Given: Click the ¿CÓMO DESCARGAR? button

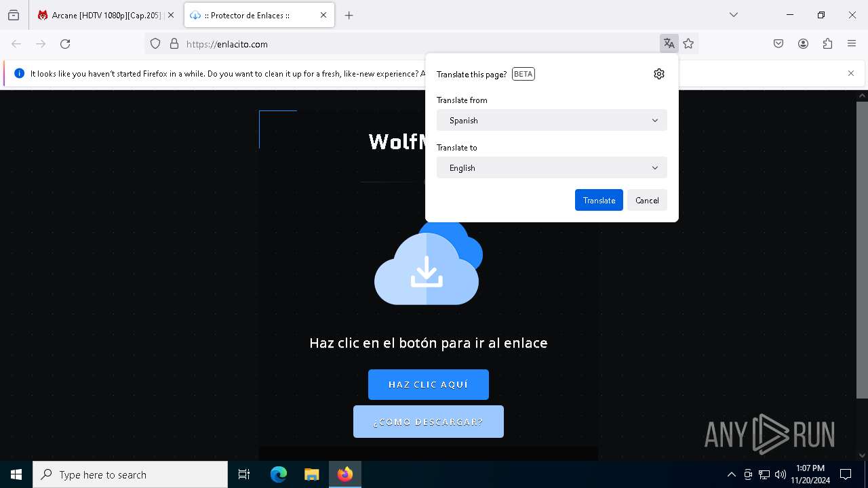Looking at the screenshot, I should 429,422.
